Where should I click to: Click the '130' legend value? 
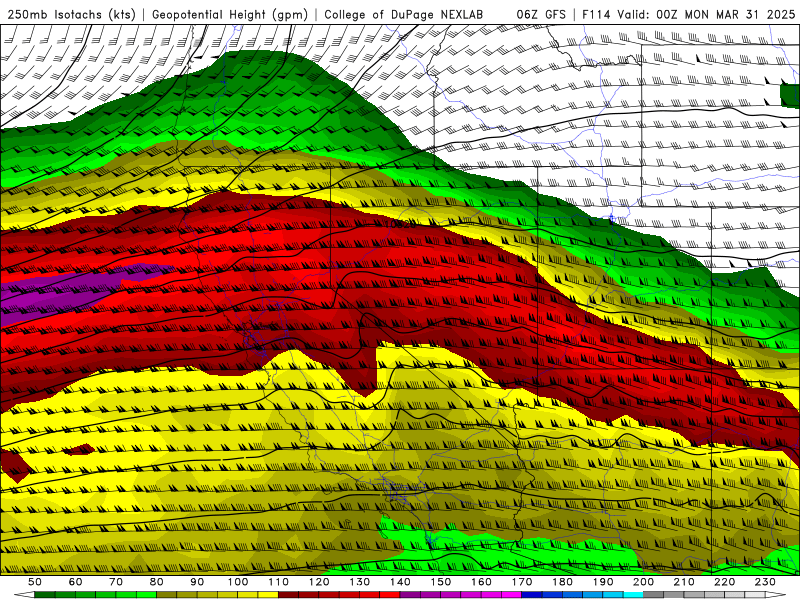pyautogui.click(x=360, y=582)
